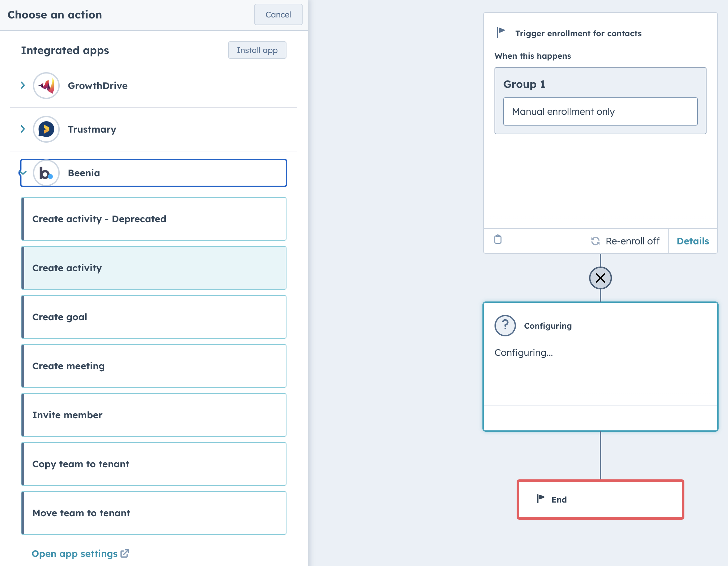Viewport: 728px width, 566px height.
Task: Select Move team to tenant action
Action: pyautogui.click(x=154, y=513)
